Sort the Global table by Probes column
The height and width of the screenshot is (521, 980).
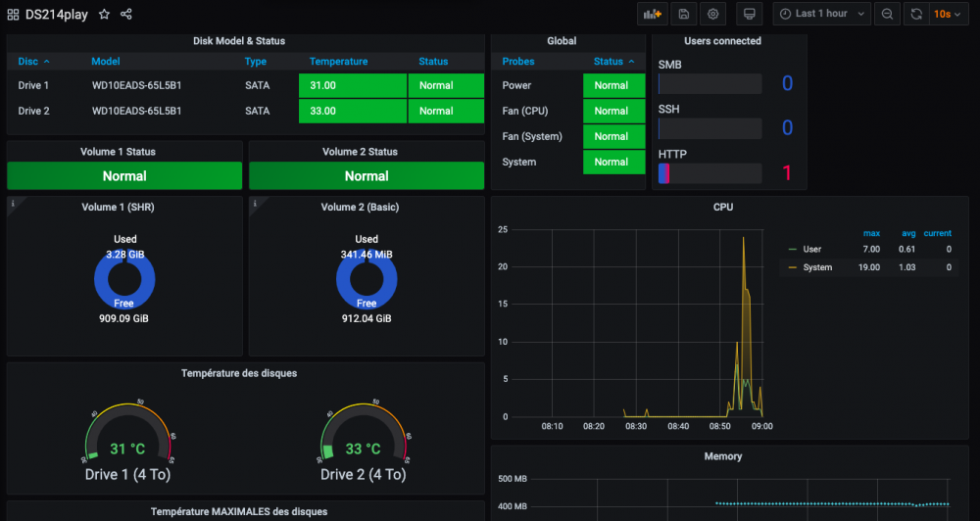click(518, 62)
